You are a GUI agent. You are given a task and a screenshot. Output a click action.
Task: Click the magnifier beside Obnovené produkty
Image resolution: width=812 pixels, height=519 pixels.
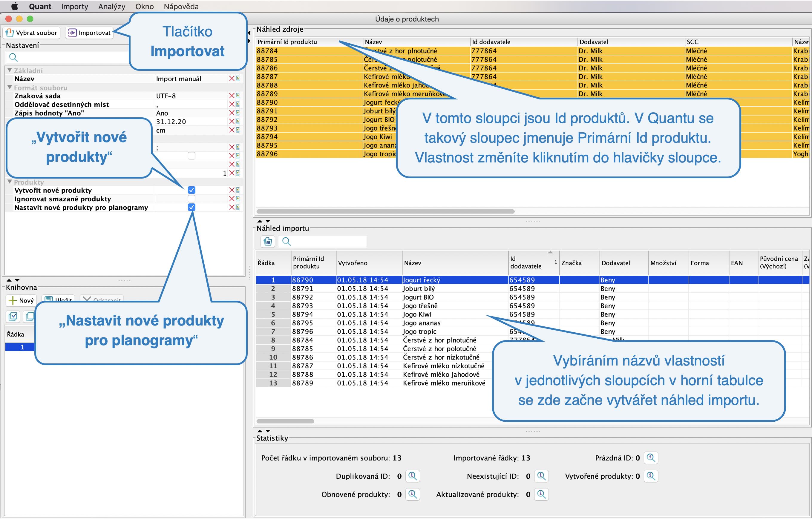pos(412,494)
